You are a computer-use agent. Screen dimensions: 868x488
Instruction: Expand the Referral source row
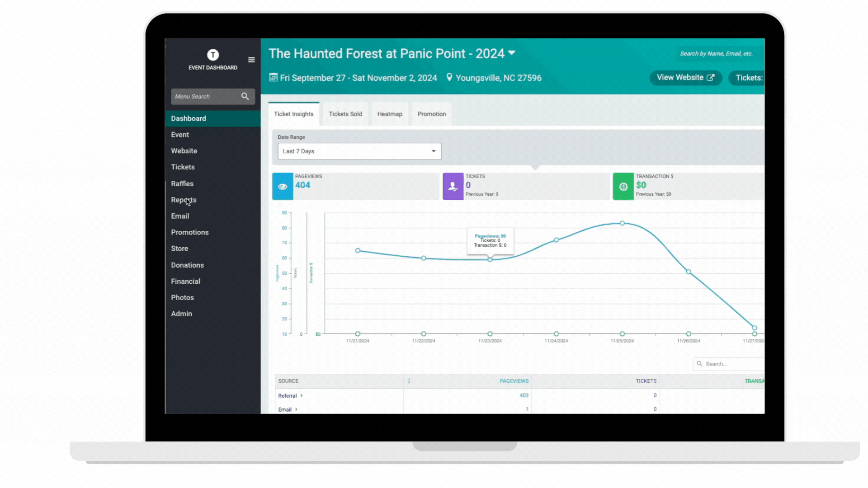(x=302, y=396)
